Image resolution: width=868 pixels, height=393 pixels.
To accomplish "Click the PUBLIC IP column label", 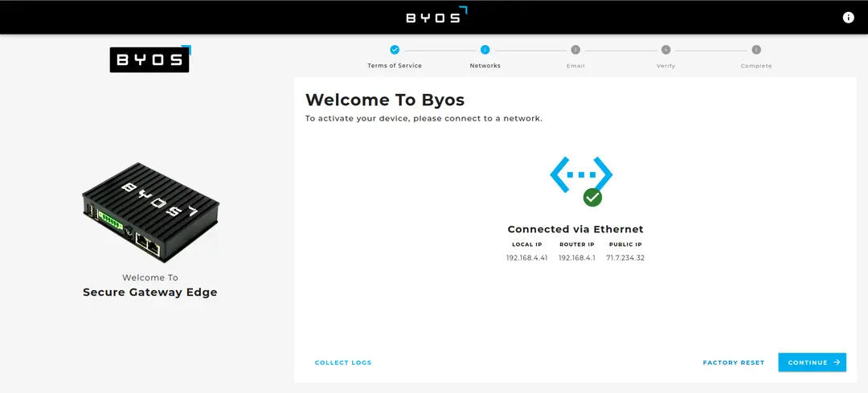I will pos(625,244).
